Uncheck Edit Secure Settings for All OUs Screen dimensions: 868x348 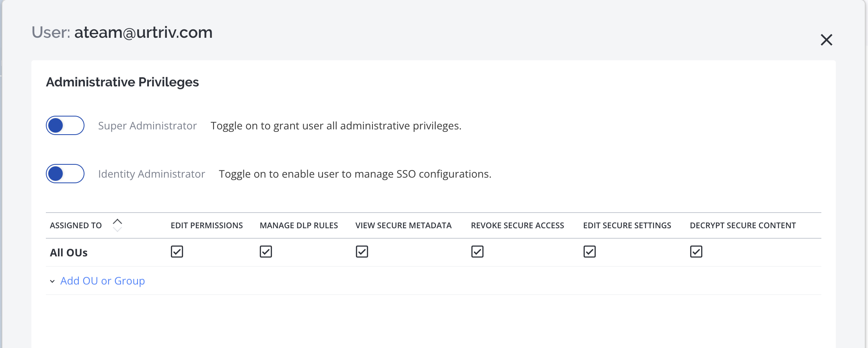point(590,252)
